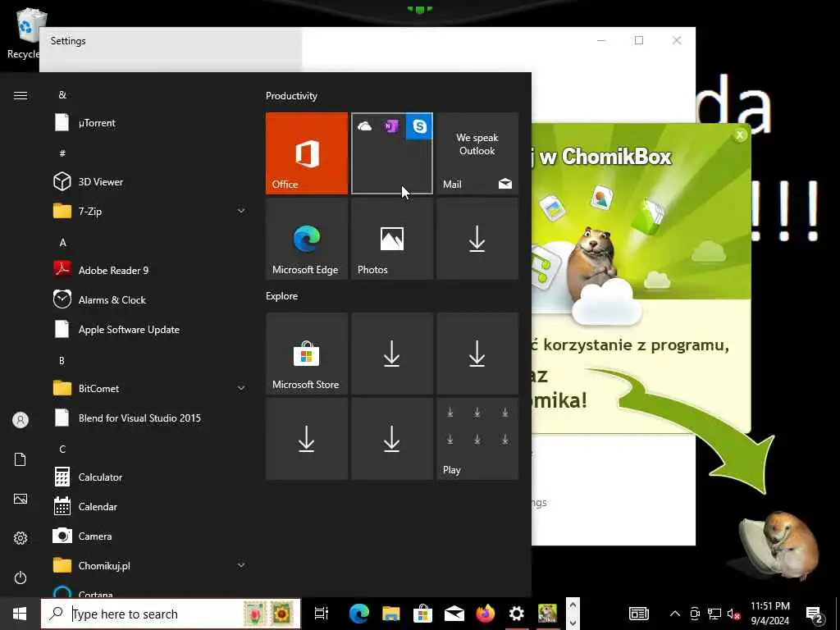
Task: Maximize the Settings window
Action: pos(638,41)
